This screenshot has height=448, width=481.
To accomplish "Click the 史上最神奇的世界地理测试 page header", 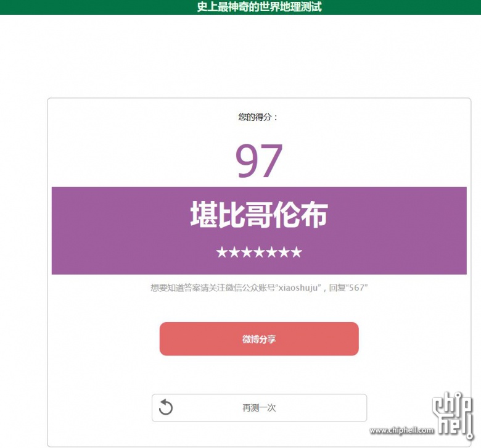I will point(259,7).
